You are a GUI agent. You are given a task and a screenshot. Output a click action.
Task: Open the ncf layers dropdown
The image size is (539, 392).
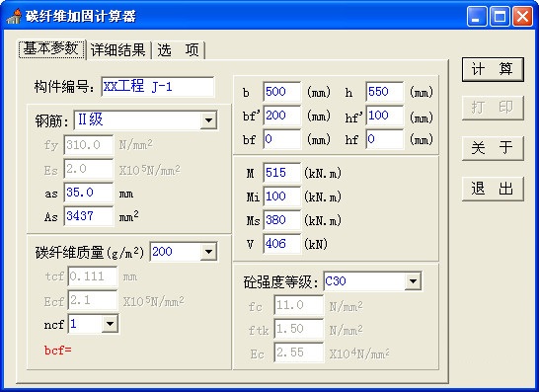(110, 324)
